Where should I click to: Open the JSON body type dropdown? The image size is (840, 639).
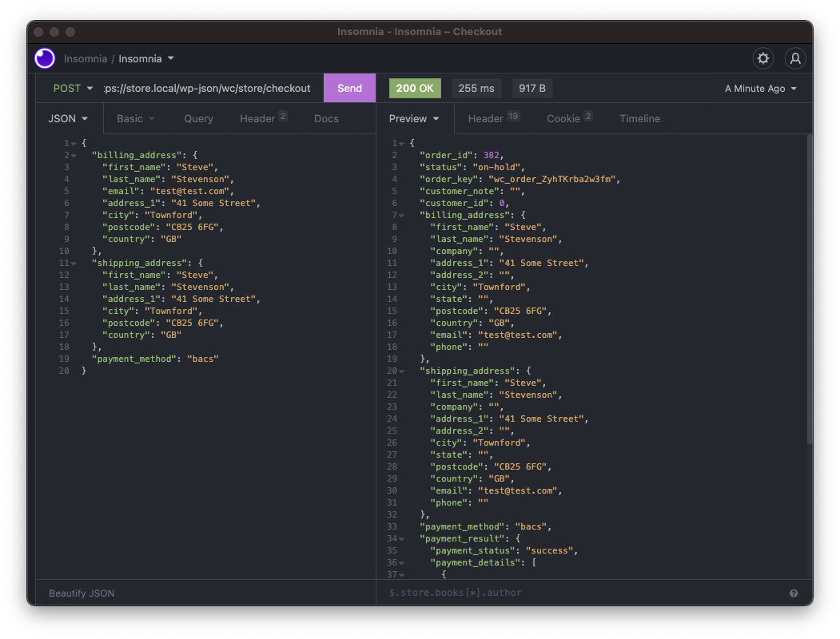tap(68, 118)
